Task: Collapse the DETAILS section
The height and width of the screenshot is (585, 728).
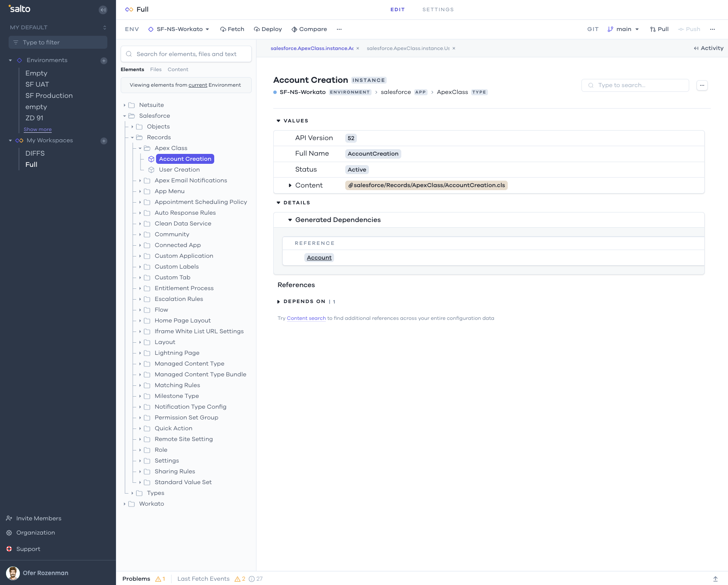Action: [x=278, y=203]
